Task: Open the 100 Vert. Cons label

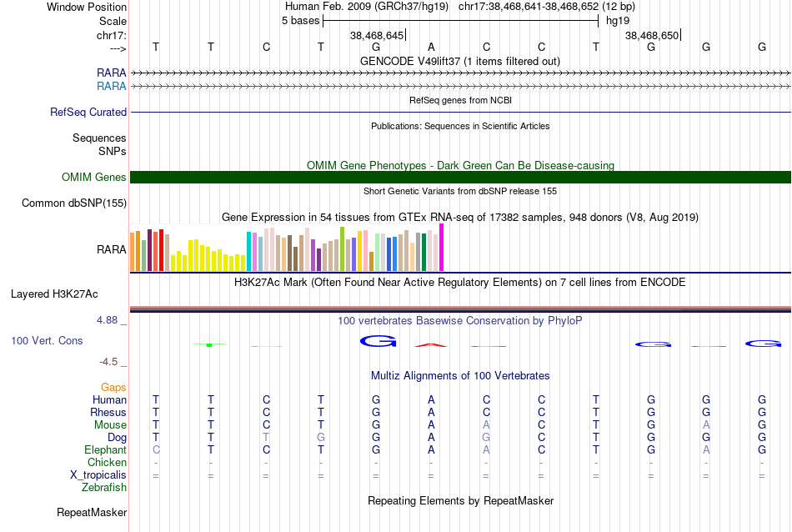Action: pos(47,340)
